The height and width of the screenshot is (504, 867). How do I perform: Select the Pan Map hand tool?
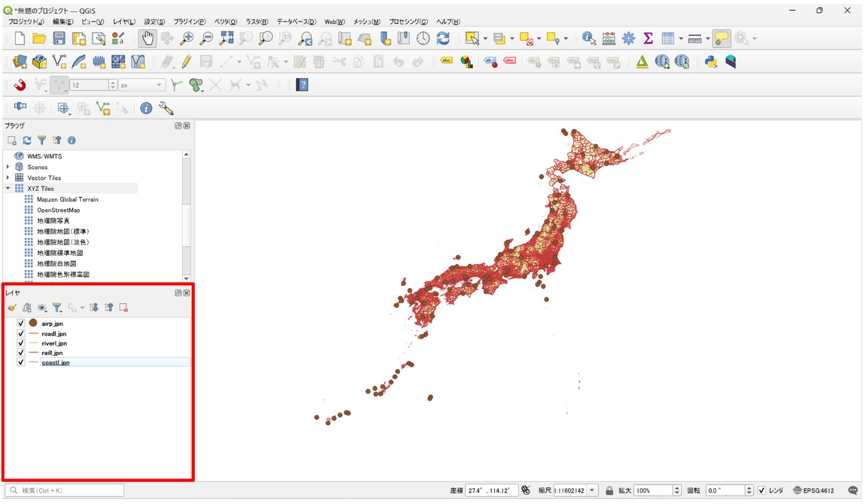tap(147, 38)
